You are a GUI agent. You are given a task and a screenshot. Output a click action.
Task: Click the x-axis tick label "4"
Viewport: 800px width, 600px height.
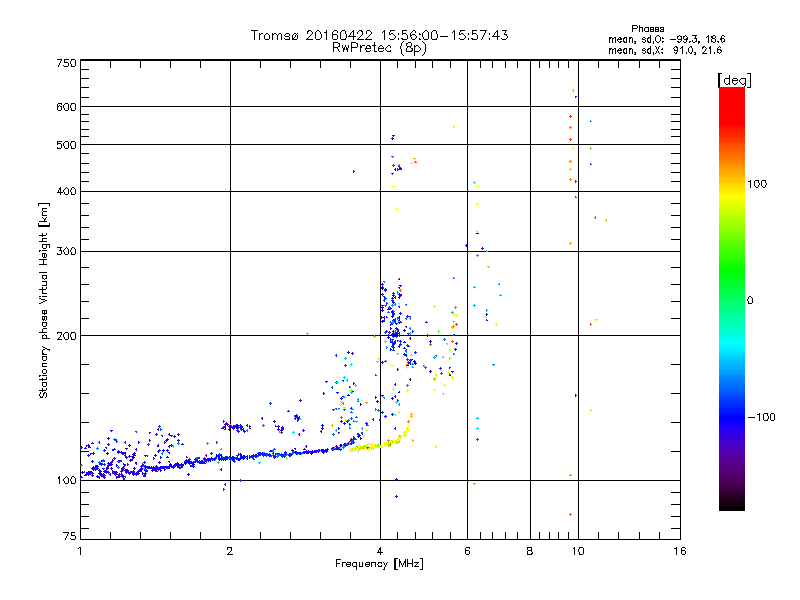point(380,551)
